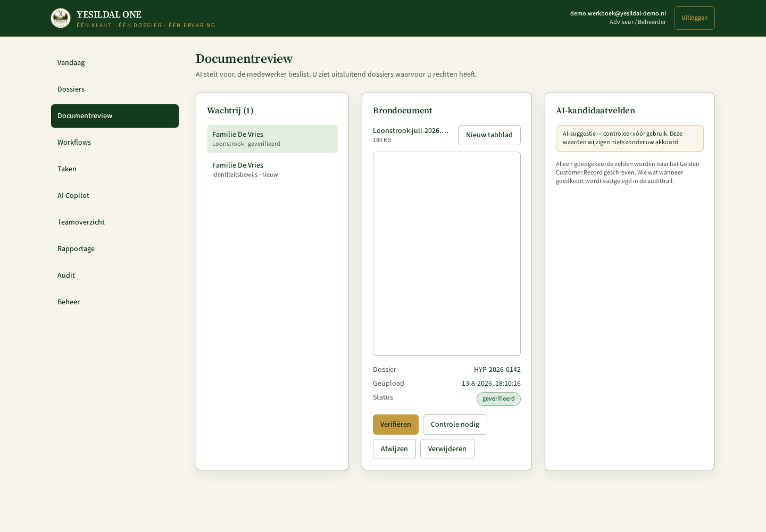Click the Documentreview page title
Screen dimensions: 766x532
(x=244, y=59)
